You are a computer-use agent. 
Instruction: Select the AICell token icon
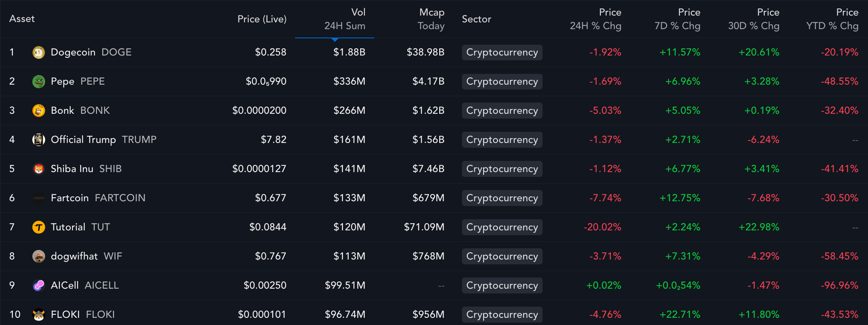pos(39,285)
